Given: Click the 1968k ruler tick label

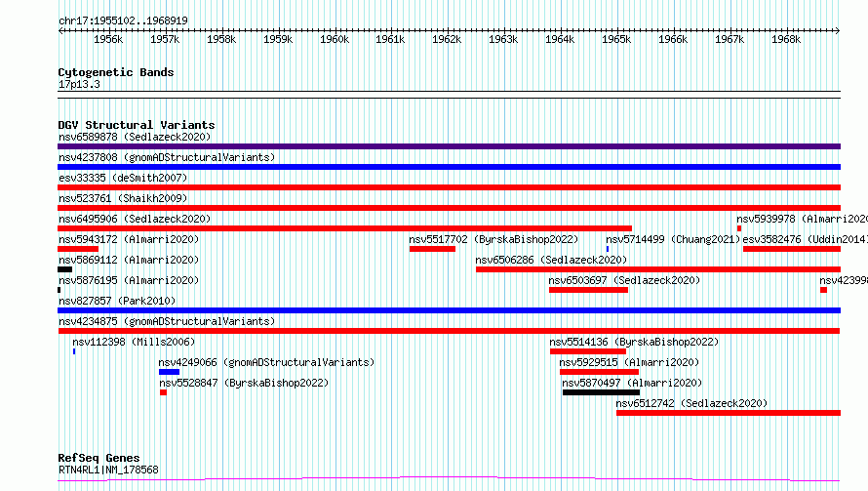Looking at the screenshot, I should pyautogui.click(x=785, y=39).
